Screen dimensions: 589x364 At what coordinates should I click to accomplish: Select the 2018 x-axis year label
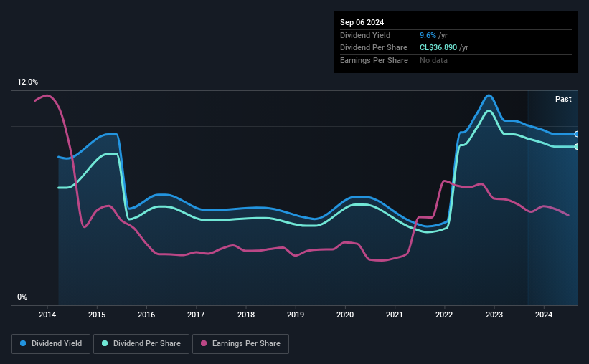[246, 315]
